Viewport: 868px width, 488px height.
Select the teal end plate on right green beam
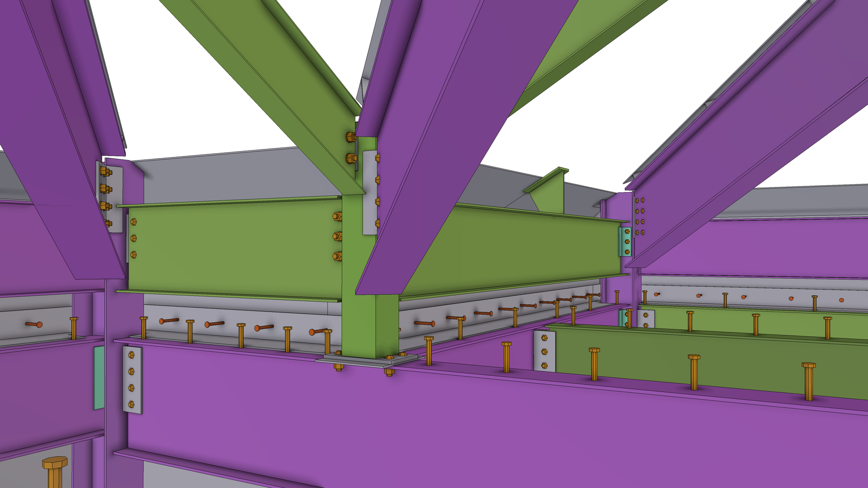[x=625, y=242]
